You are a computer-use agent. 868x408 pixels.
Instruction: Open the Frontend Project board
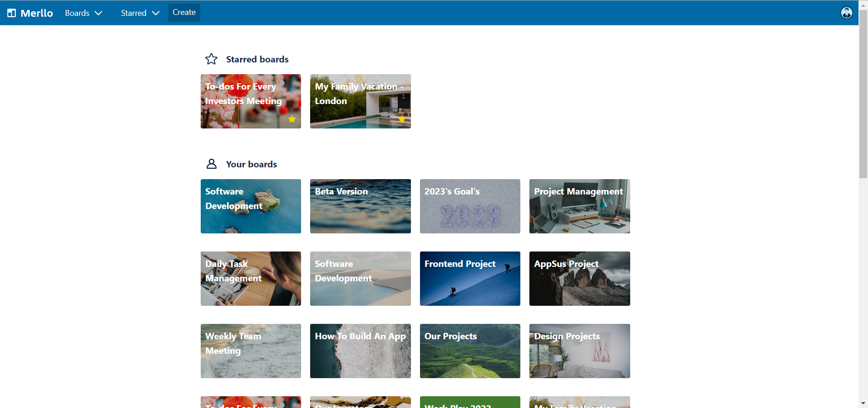pos(470,279)
